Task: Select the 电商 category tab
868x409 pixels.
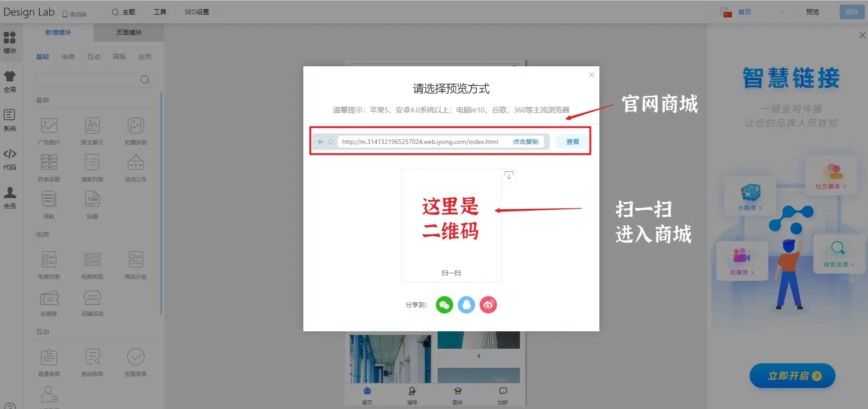Action: click(68, 57)
